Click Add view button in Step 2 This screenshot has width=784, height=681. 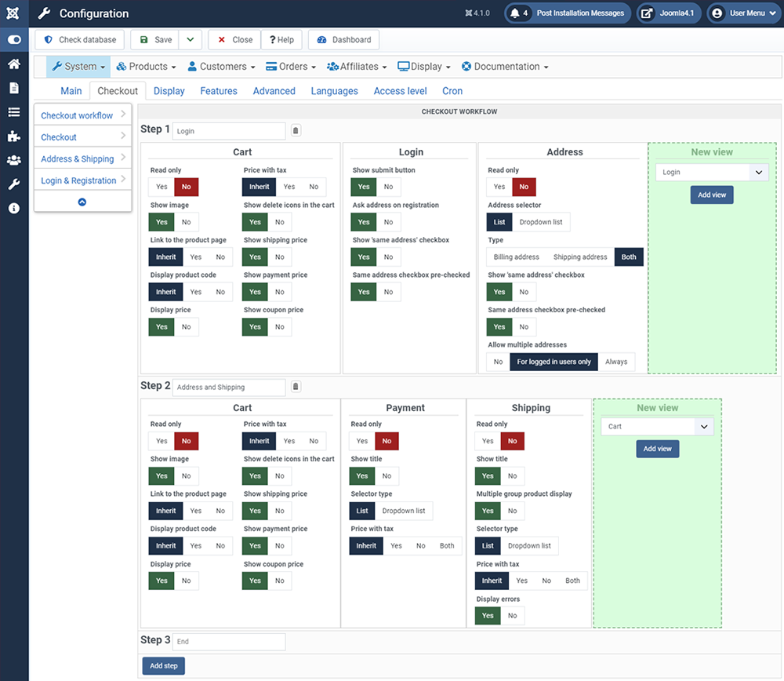[658, 449]
